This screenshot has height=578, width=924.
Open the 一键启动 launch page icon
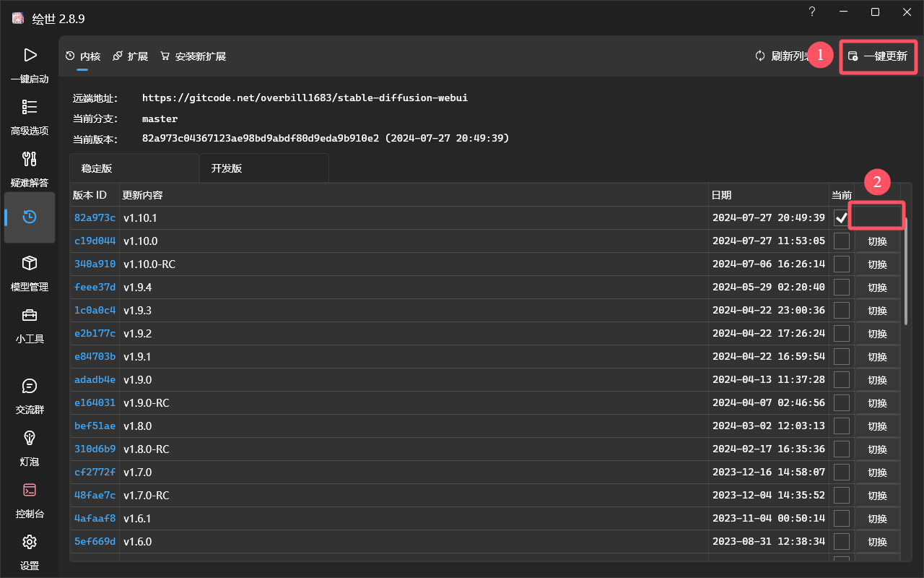pyautogui.click(x=30, y=55)
